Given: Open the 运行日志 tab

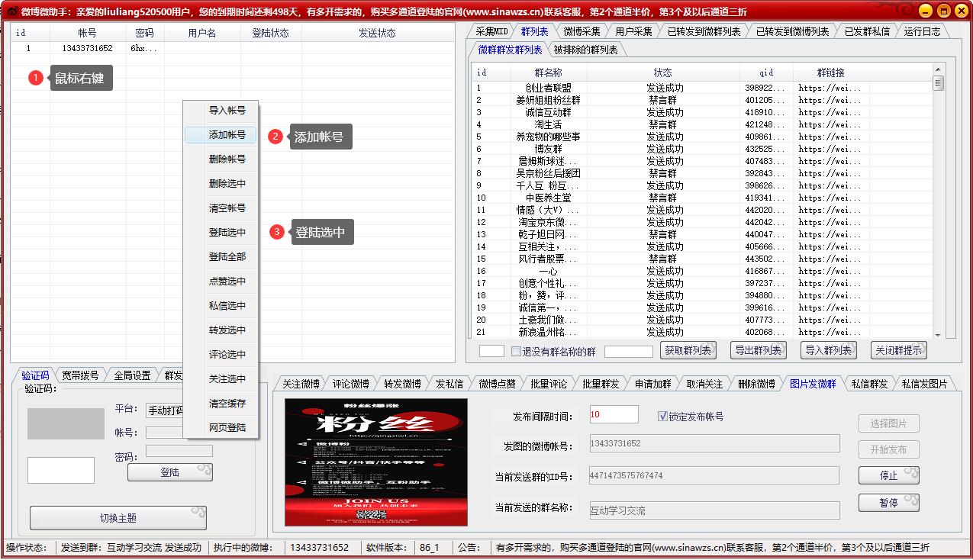Looking at the screenshot, I should click(922, 31).
